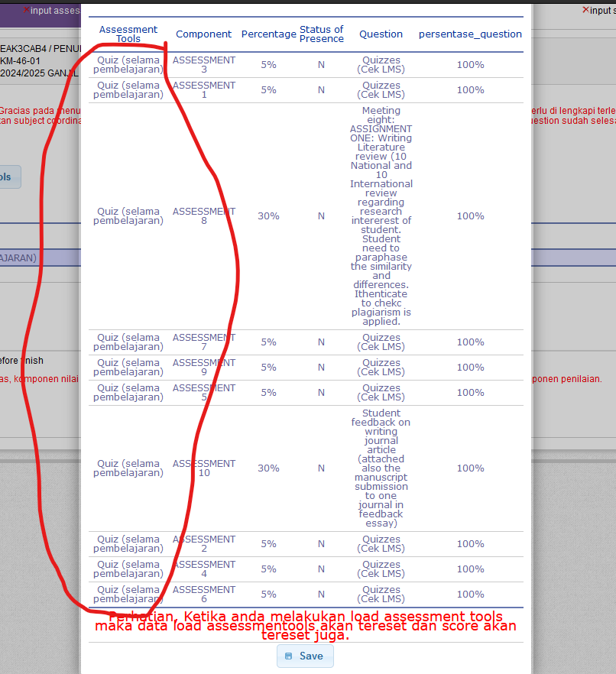Screen dimensions: 616x674
Task: Select the ASSESSMENT 3 component cell
Action: [x=204, y=65]
